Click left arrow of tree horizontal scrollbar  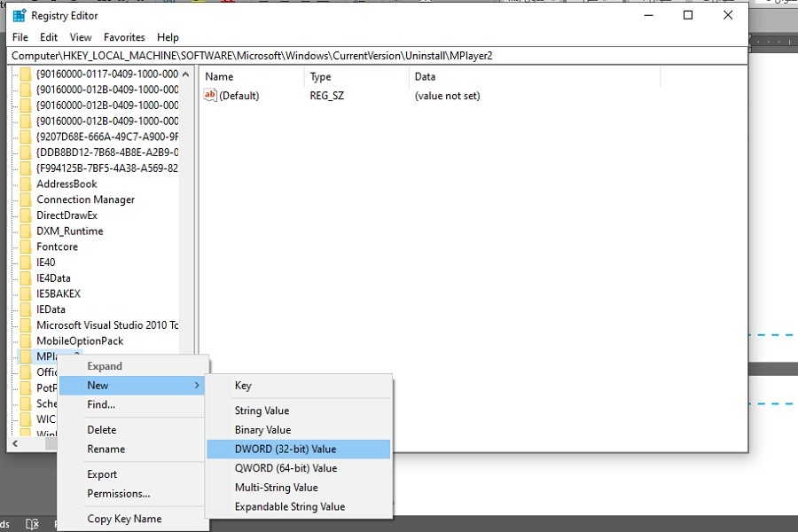[15, 442]
